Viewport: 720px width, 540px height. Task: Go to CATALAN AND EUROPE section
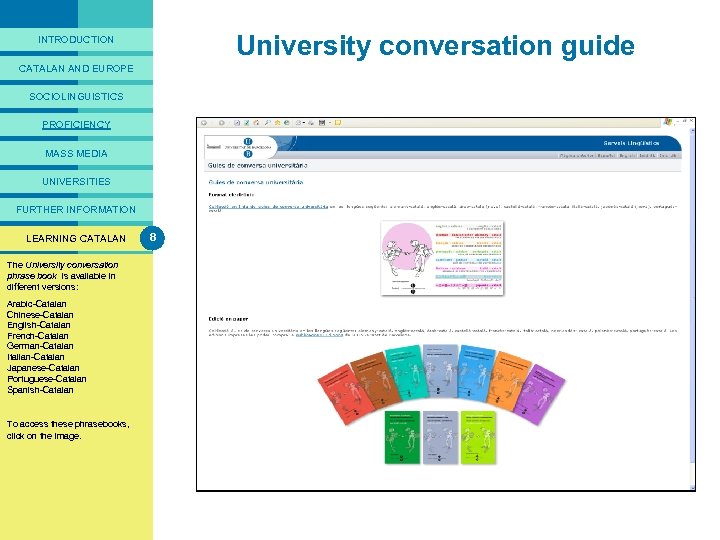[76, 68]
